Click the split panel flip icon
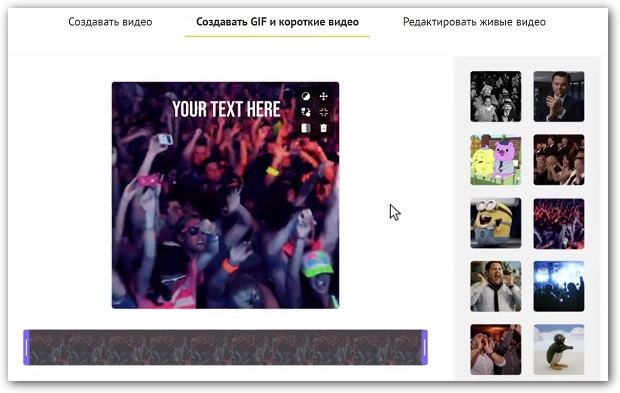This screenshot has height=393, width=620. [306, 128]
